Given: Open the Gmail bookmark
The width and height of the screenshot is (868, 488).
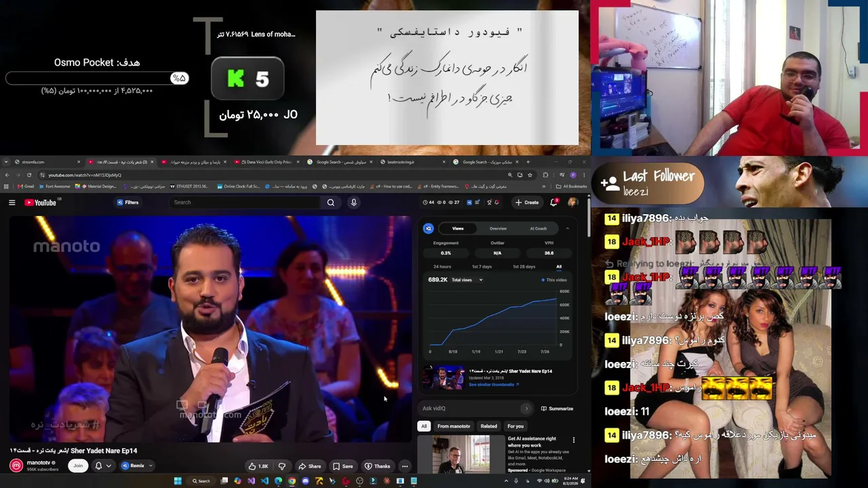Looking at the screenshot, I should coord(26,186).
